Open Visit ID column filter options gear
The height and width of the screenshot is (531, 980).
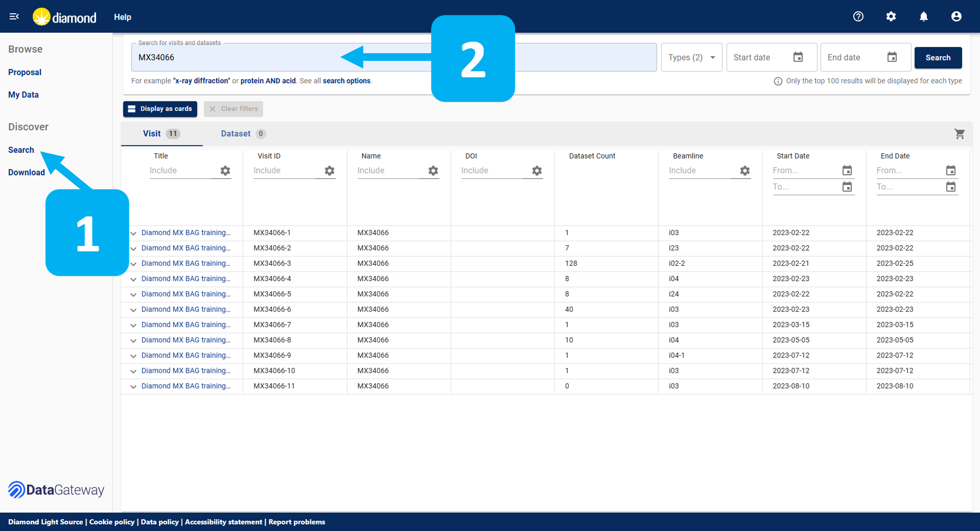point(329,171)
